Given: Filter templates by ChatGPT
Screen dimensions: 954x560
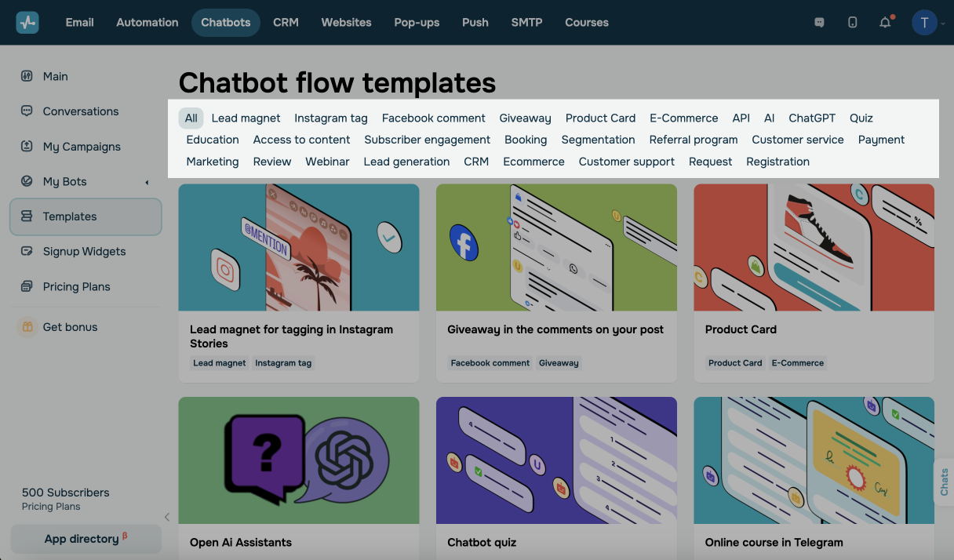Looking at the screenshot, I should pyautogui.click(x=812, y=118).
